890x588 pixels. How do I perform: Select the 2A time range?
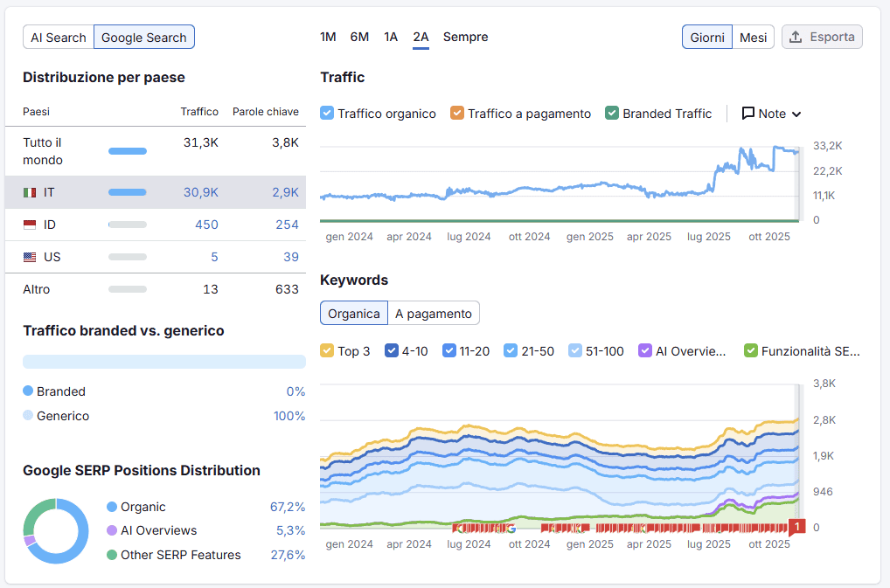(421, 37)
